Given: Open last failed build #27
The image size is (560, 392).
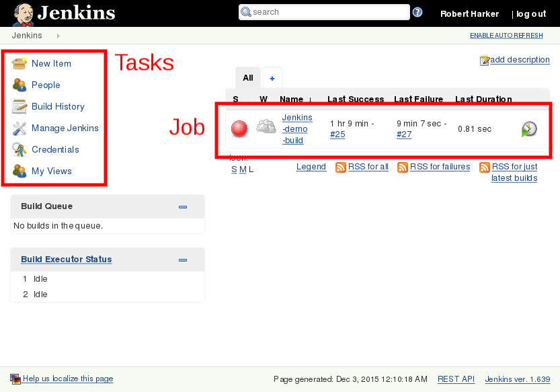Looking at the screenshot, I should [404, 134].
